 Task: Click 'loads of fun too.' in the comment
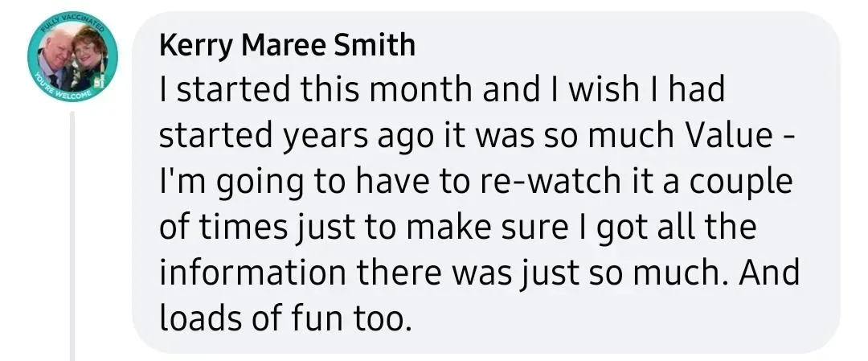point(285,318)
